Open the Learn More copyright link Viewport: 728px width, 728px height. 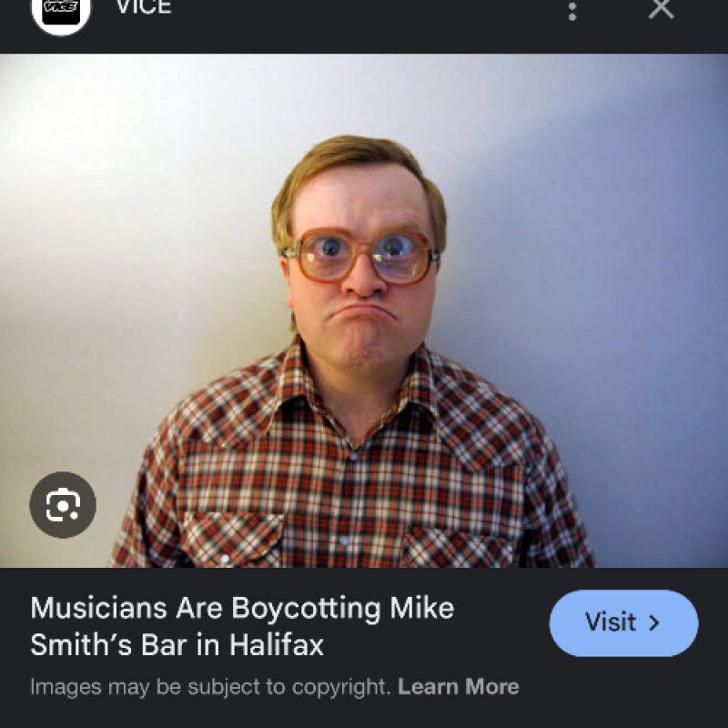pos(459,686)
